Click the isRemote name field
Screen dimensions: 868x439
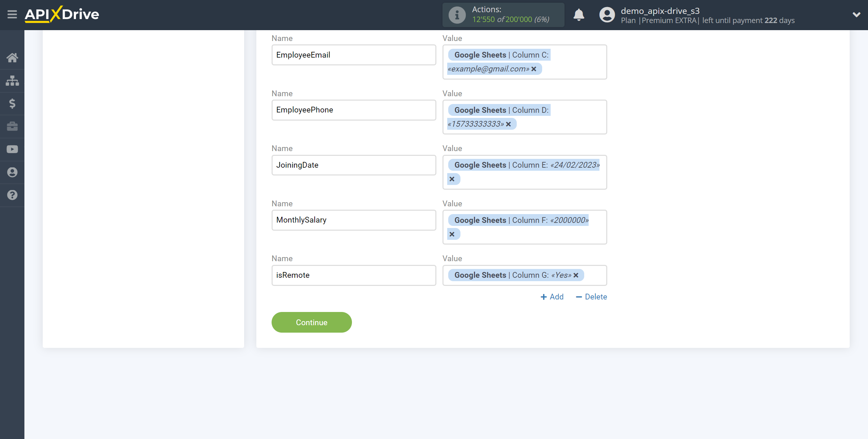point(354,275)
